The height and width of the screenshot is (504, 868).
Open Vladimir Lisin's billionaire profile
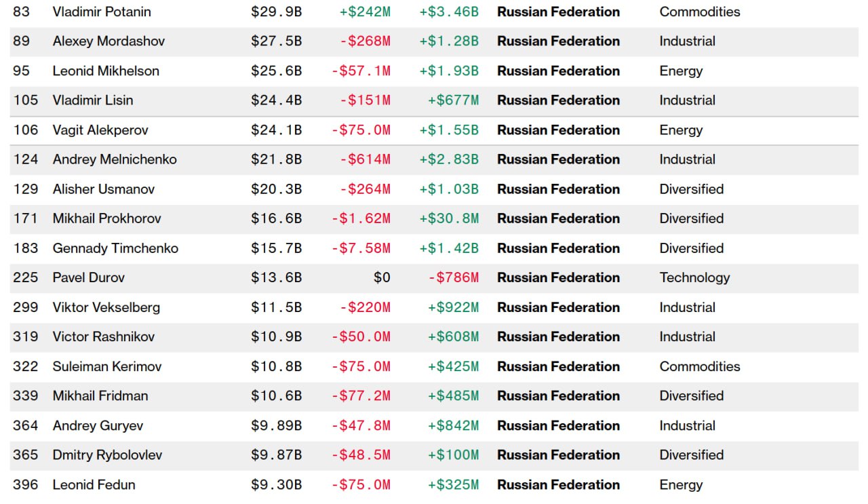(93, 100)
